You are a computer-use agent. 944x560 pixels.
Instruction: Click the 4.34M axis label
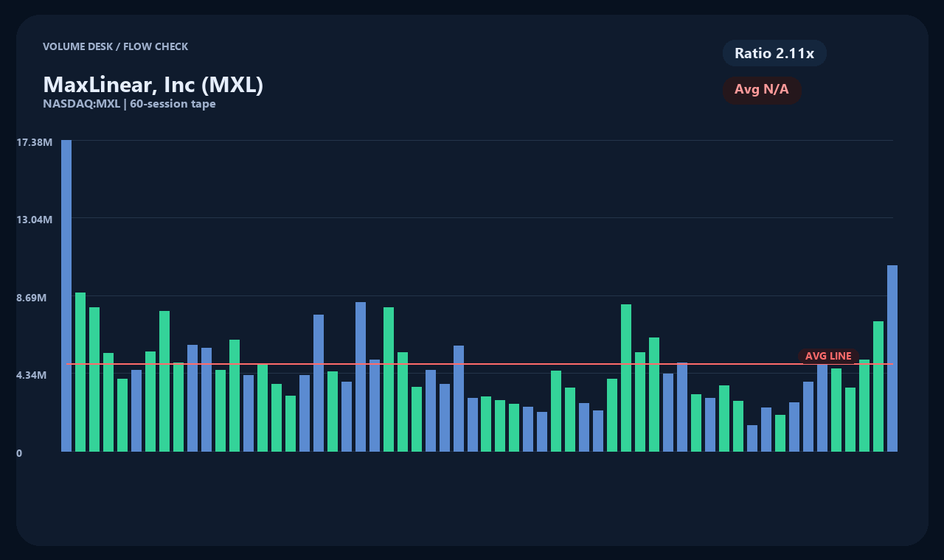tap(32, 375)
